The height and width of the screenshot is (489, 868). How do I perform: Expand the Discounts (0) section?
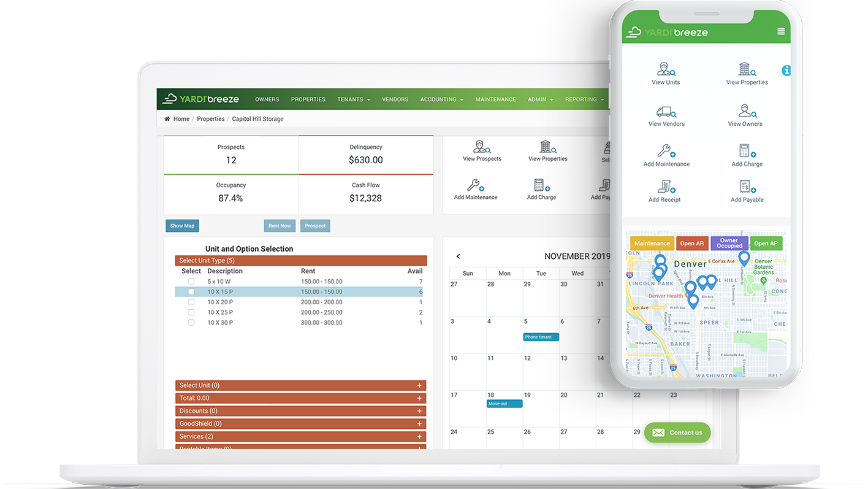point(300,411)
